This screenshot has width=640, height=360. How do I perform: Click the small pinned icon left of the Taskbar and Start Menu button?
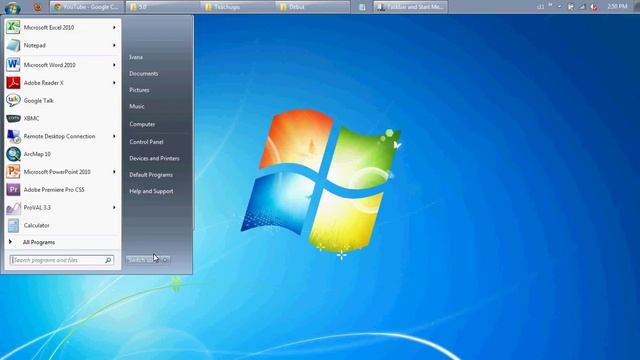coord(362,7)
